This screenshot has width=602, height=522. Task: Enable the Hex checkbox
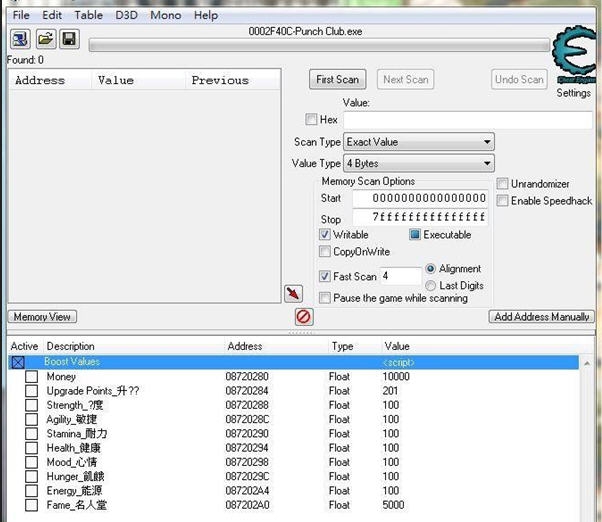point(312,120)
